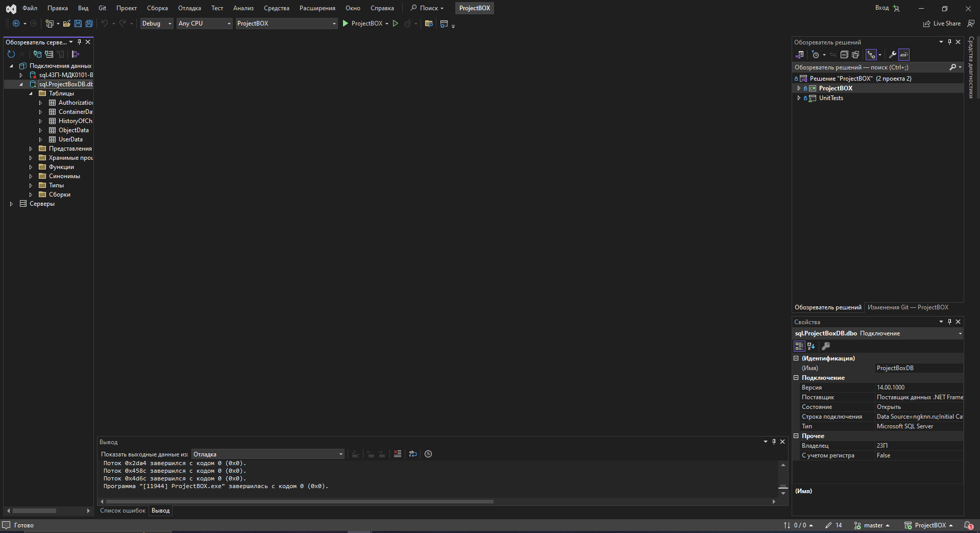Click notifications bell in status bar

(968, 525)
